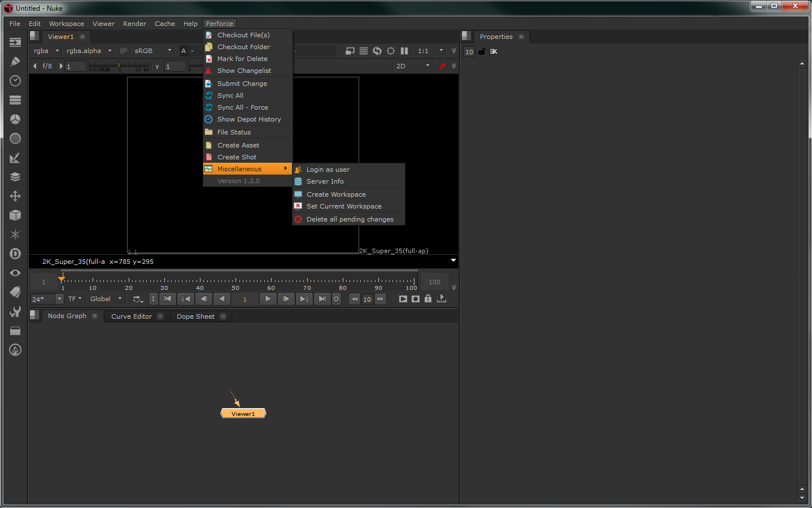
Task: Click the flipbook capture icon in timeline
Action: click(x=403, y=299)
